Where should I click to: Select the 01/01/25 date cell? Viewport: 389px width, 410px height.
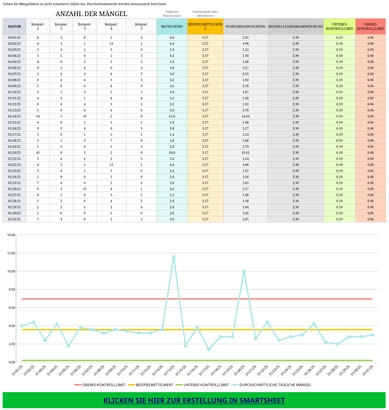pos(15,37)
